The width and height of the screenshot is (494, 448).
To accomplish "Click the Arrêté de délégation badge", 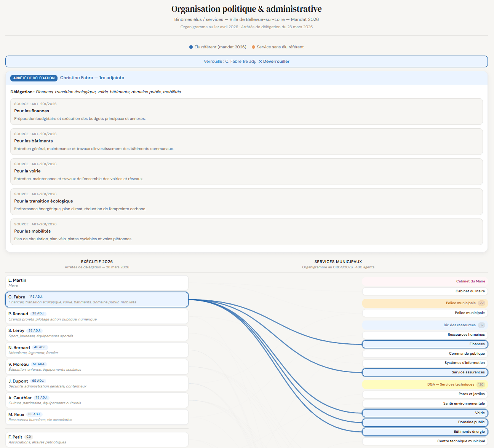I will pyautogui.click(x=34, y=78).
